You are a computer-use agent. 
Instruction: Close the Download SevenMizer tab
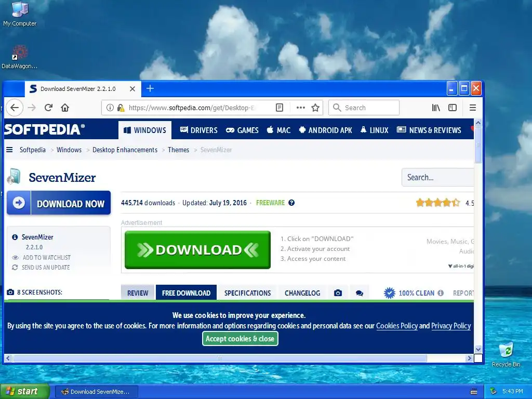(132, 89)
